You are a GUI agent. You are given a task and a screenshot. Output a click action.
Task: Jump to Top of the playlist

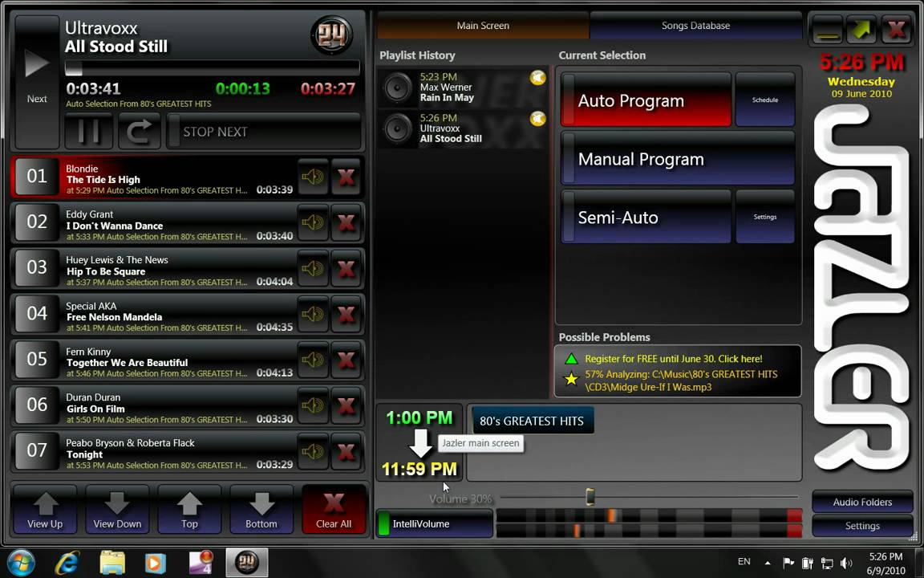(x=189, y=510)
